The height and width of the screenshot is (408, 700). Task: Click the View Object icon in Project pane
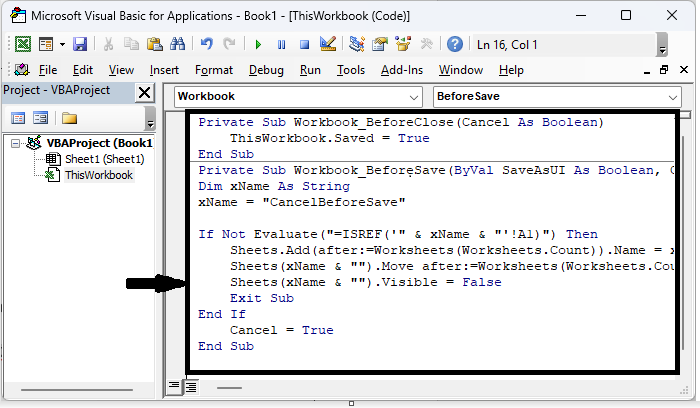click(41, 118)
